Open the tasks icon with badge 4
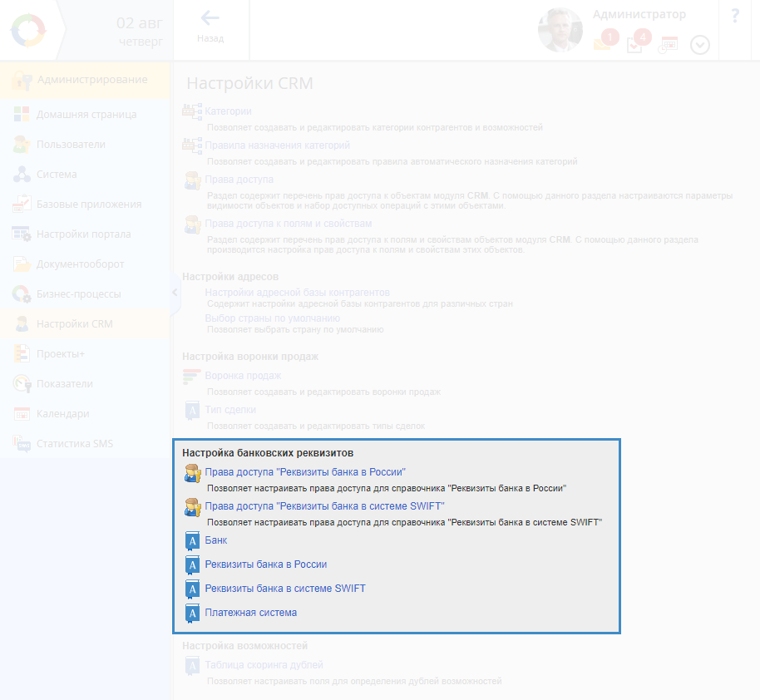The height and width of the screenshot is (700, 760). click(x=635, y=45)
